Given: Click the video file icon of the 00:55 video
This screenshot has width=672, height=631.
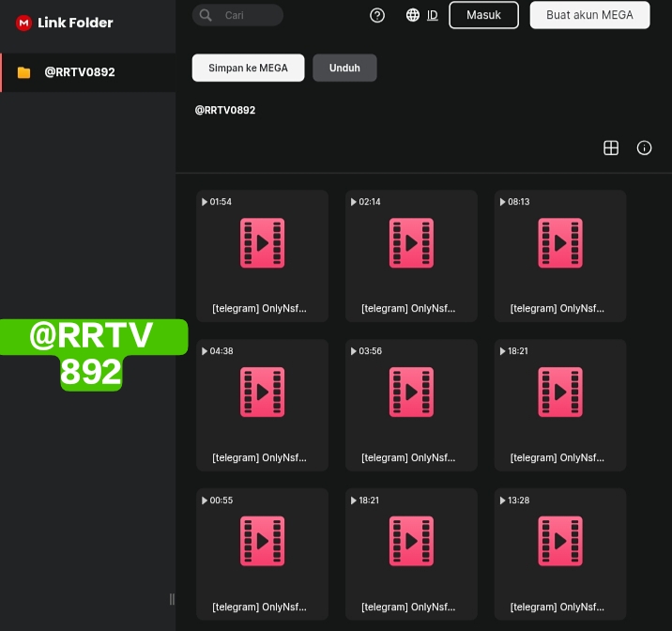Looking at the screenshot, I should tap(262, 542).
